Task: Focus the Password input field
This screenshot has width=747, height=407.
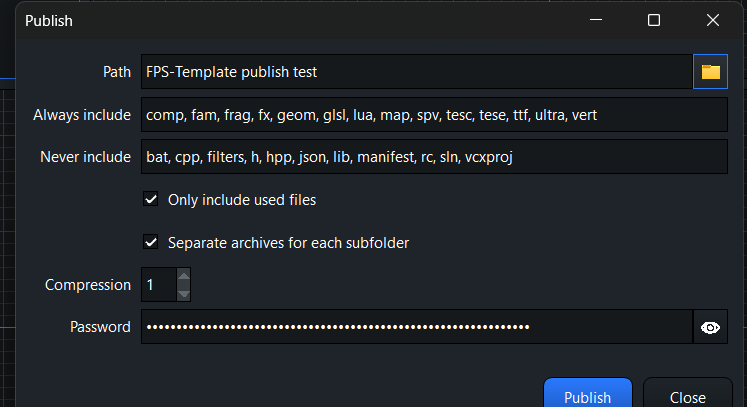Action: pos(415,327)
